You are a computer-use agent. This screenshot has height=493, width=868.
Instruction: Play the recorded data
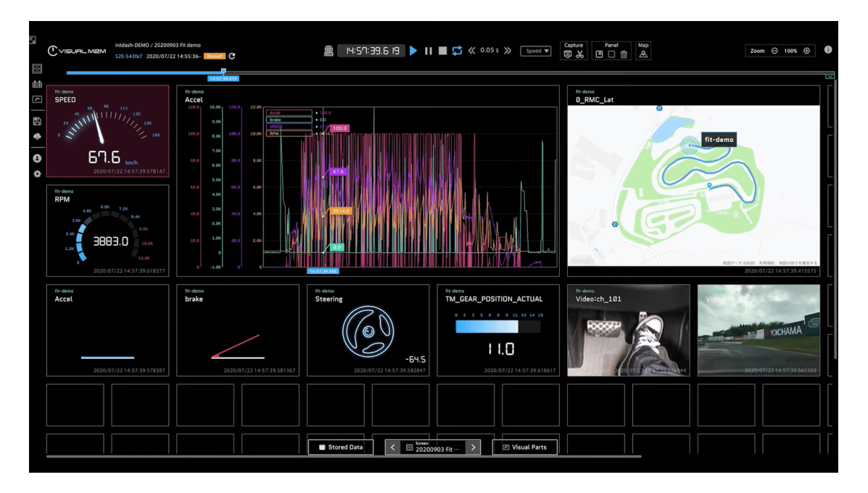(413, 51)
